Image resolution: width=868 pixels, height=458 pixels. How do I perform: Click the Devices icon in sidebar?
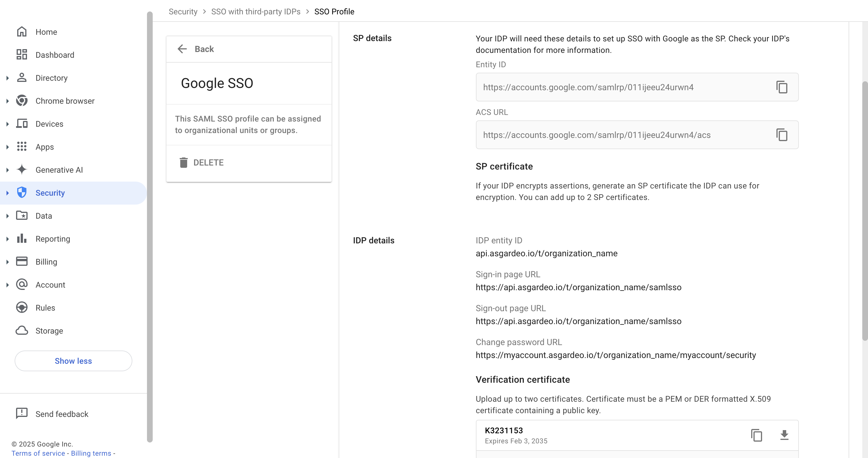click(22, 124)
